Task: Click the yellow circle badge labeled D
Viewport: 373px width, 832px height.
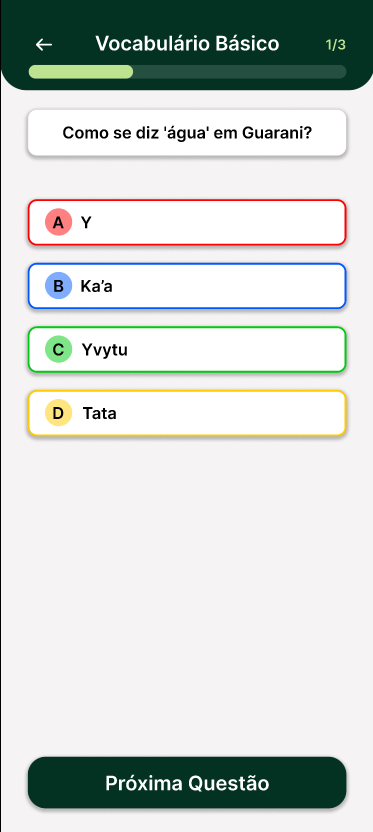Action: (58, 413)
